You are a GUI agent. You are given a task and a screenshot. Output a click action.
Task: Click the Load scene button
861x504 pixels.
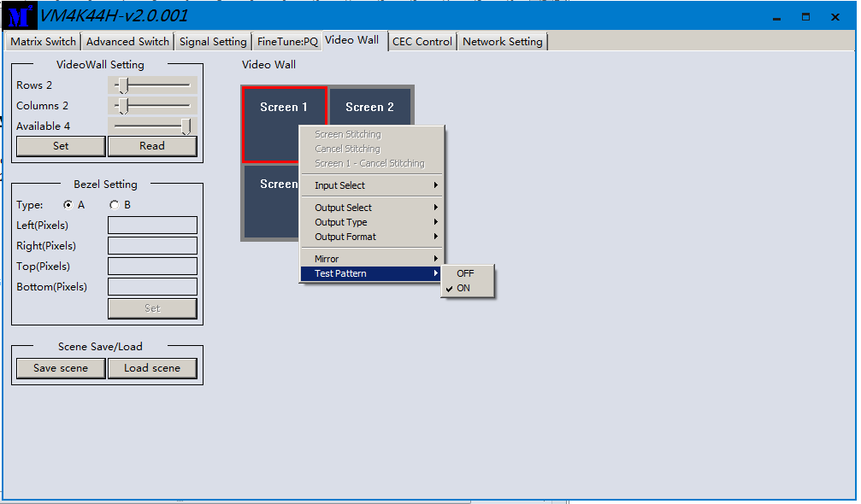[x=152, y=368]
